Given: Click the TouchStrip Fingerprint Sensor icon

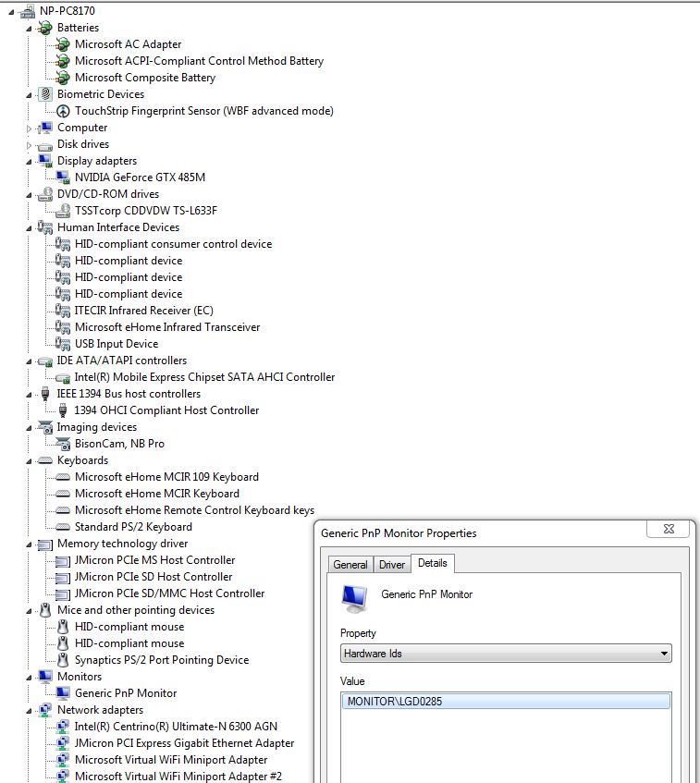Looking at the screenshot, I should click(x=63, y=111).
